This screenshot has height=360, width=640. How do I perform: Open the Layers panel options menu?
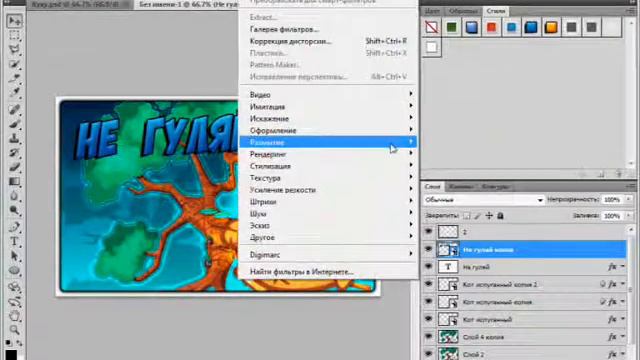632,187
